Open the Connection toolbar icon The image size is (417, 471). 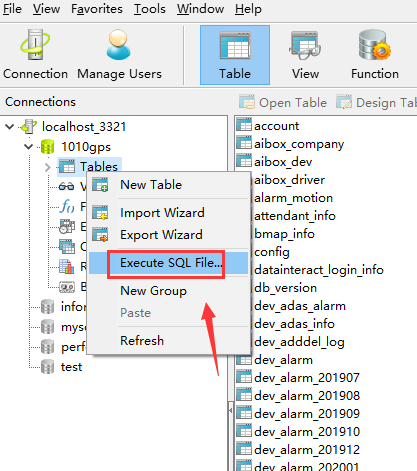pos(35,55)
